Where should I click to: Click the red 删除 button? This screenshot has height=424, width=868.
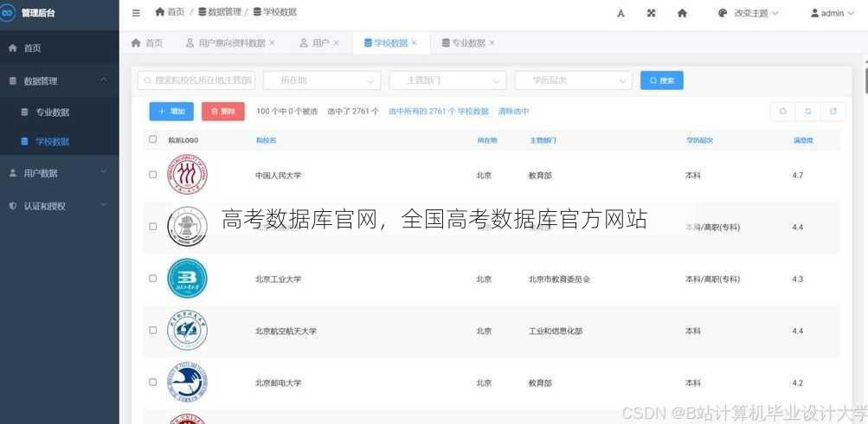point(222,112)
